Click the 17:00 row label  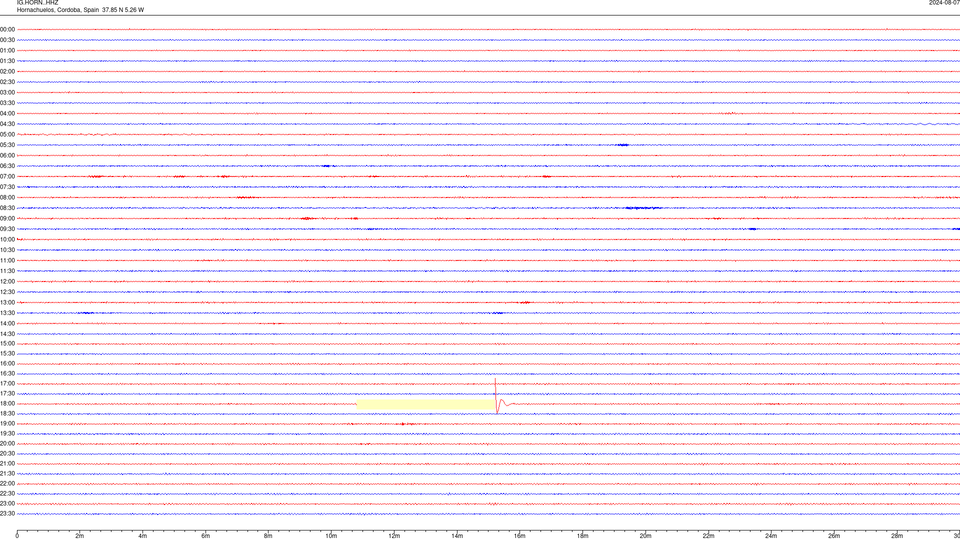tap(7, 384)
